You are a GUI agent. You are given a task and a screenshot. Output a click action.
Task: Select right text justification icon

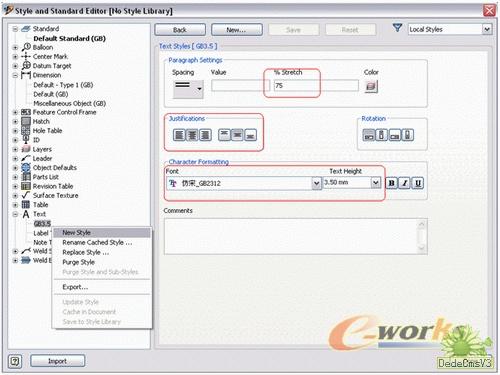click(205, 135)
